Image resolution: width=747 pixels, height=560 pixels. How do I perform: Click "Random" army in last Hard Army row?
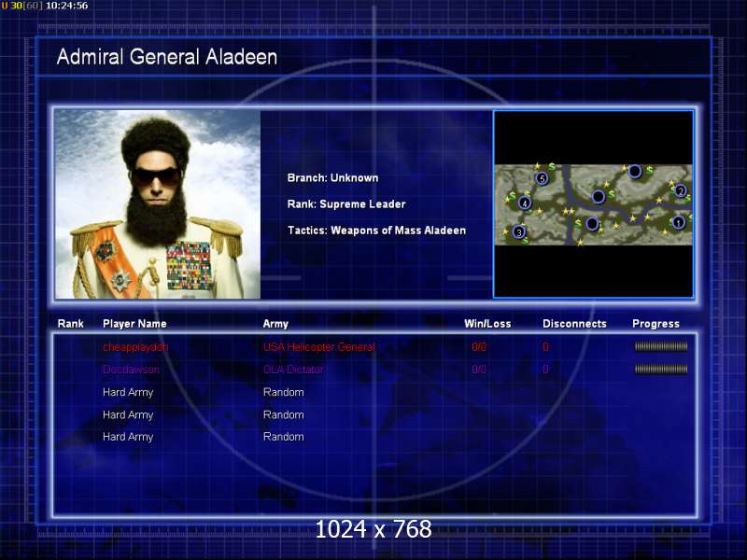284,437
